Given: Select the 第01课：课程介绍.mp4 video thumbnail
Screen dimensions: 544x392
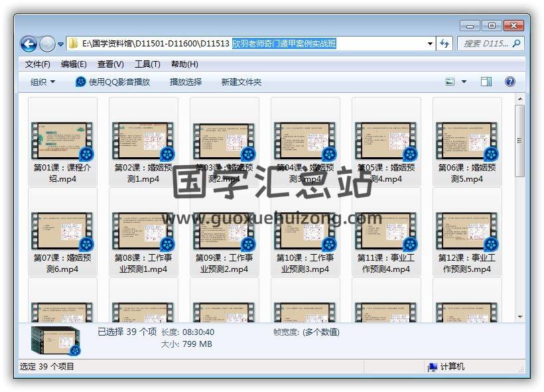Looking at the screenshot, I should click(x=63, y=141).
